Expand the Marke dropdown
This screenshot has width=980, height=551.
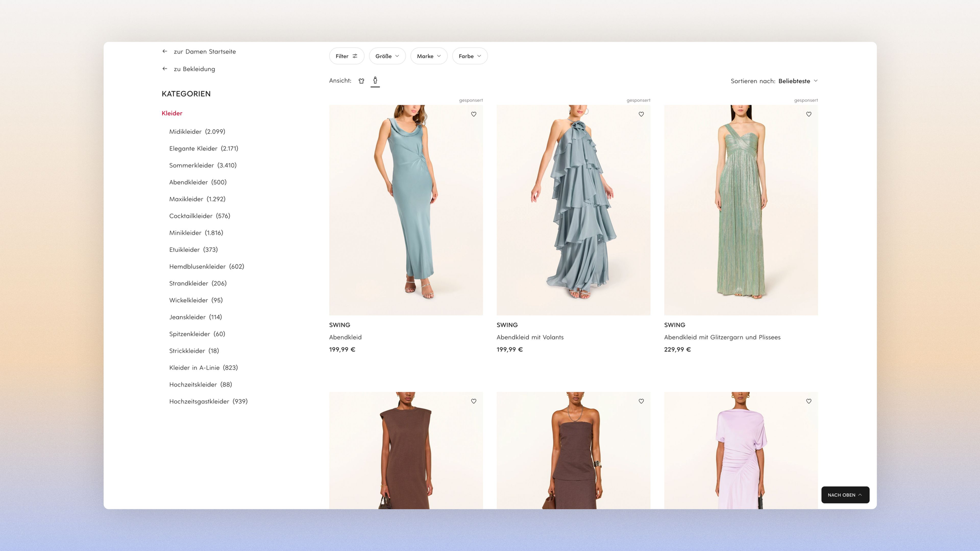point(429,56)
